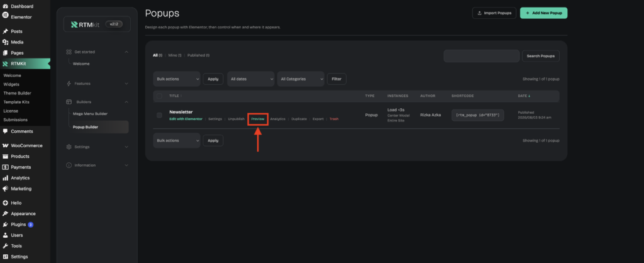Select the All (1) filter tab
This screenshot has width=644, height=263.
pyautogui.click(x=158, y=55)
